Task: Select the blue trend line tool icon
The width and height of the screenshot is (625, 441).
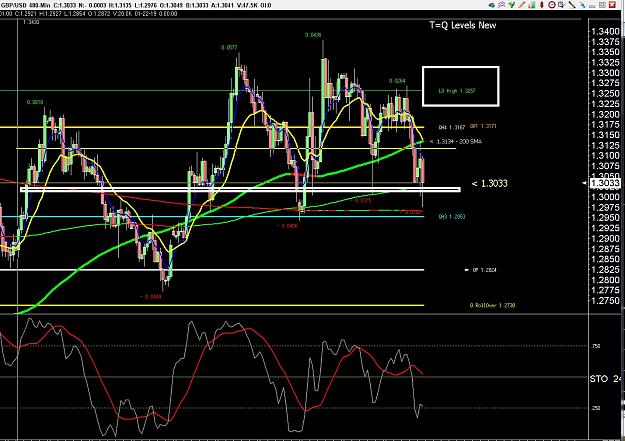Action: [x=583, y=5]
